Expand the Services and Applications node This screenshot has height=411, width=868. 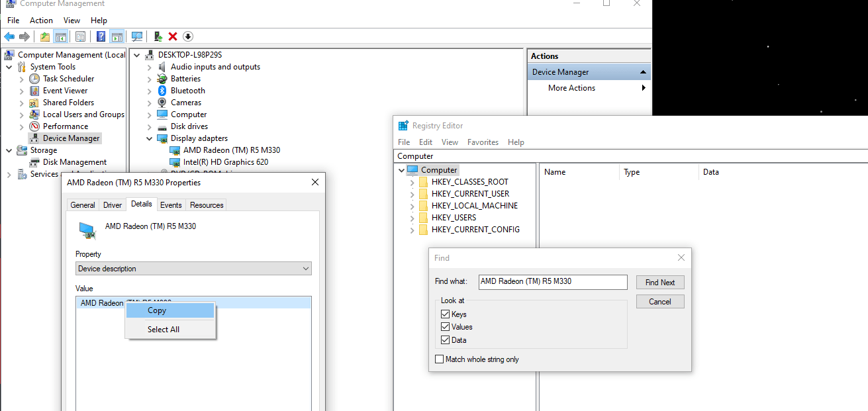tap(9, 174)
